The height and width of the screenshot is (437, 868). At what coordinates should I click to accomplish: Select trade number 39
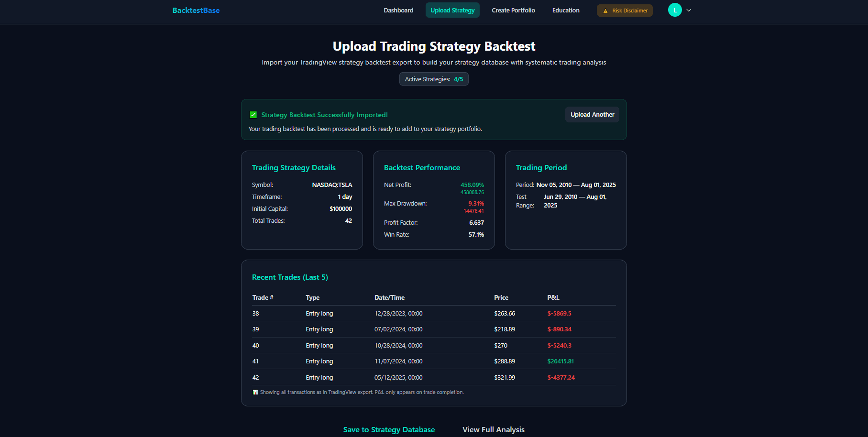tap(255, 329)
